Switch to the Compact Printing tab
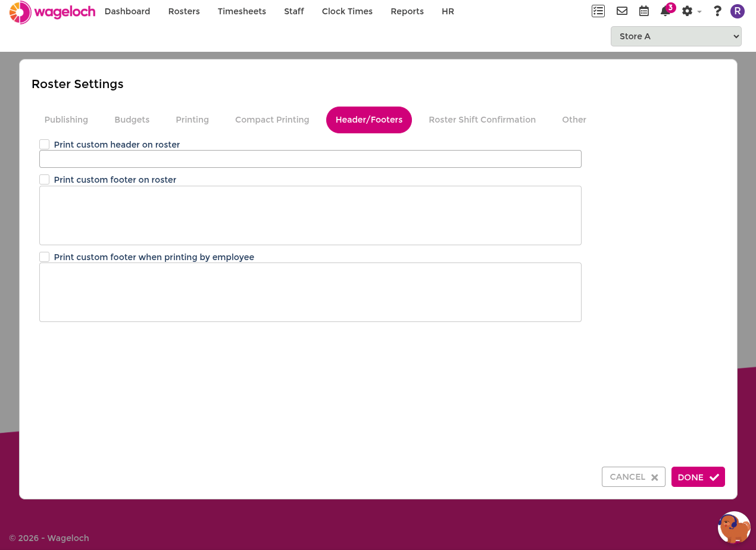The height and width of the screenshot is (550, 756). pyautogui.click(x=272, y=120)
